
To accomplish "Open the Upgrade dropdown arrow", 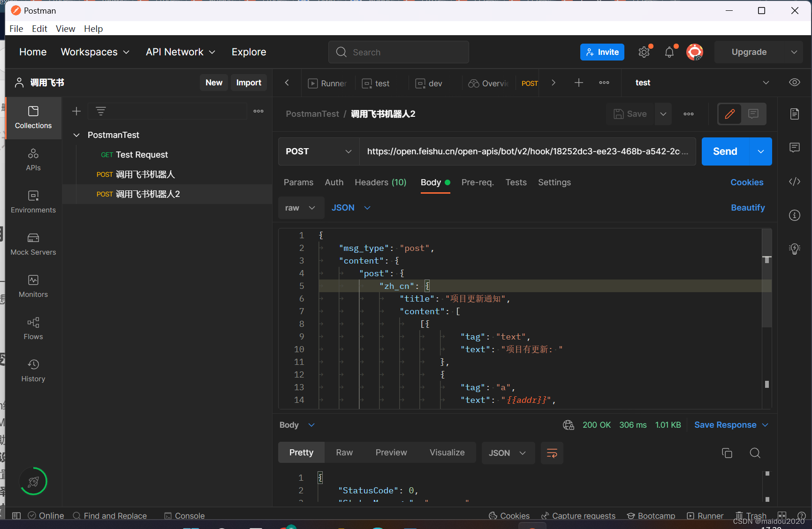I will coord(794,52).
